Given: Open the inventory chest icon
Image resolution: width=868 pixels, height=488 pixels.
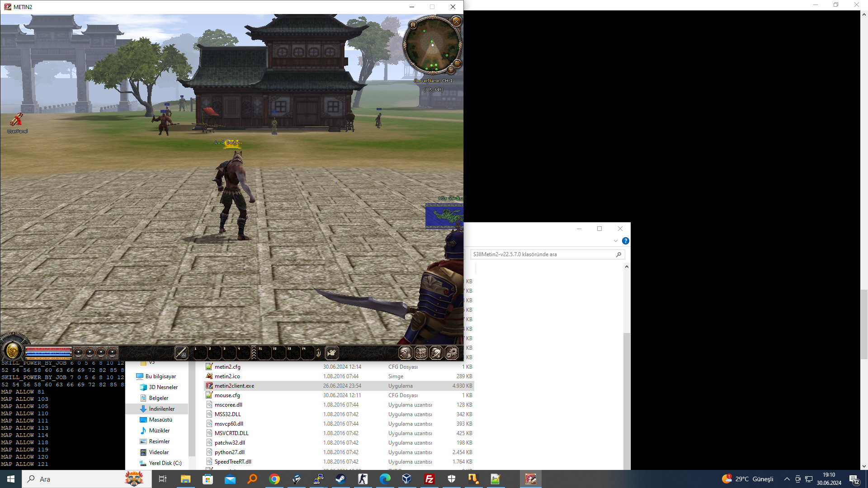Looking at the screenshot, I should pyautogui.click(x=420, y=352).
